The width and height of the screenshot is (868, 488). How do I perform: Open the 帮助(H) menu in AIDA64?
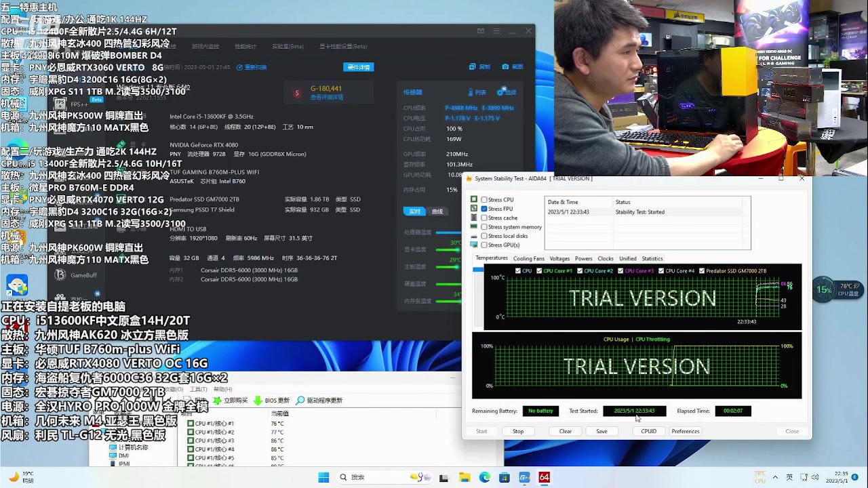click(x=223, y=390)
